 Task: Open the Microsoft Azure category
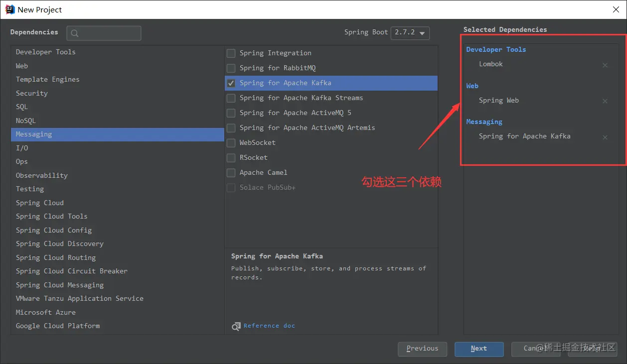(118, 312)
